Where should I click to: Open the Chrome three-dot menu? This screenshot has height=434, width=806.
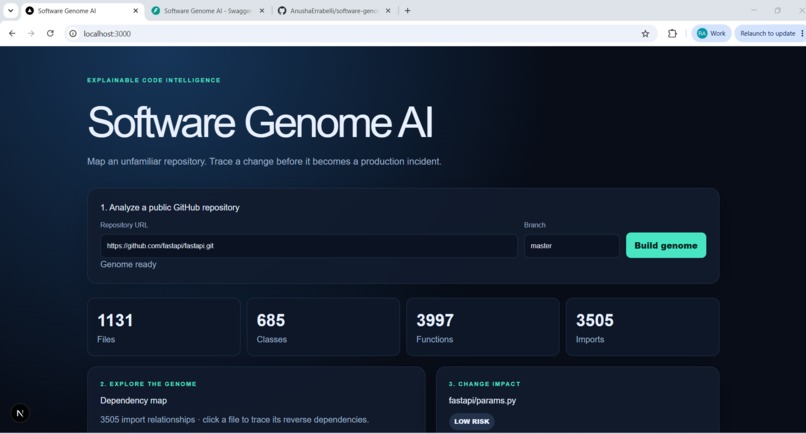(x=802, y=33)
